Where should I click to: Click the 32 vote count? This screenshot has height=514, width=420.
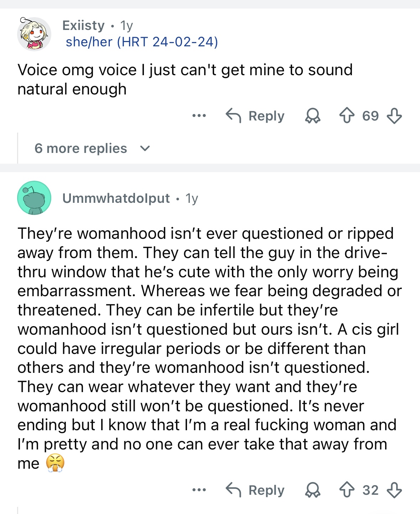click(370, 490)
